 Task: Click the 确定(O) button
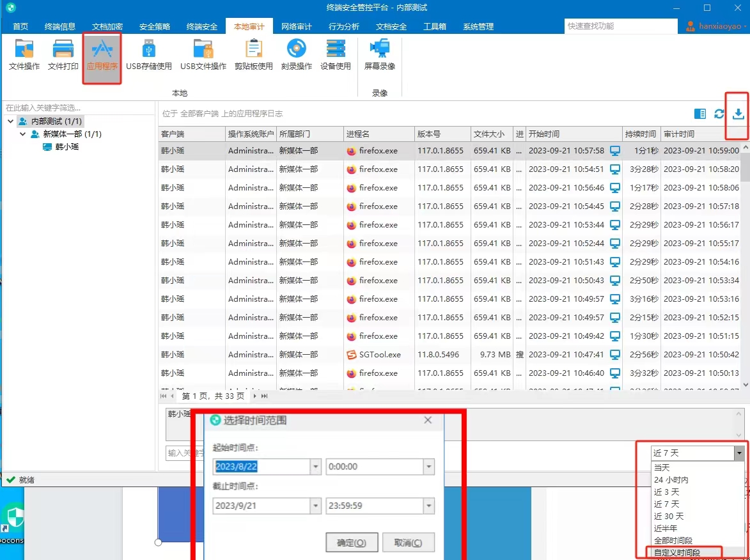pos(352,543)
